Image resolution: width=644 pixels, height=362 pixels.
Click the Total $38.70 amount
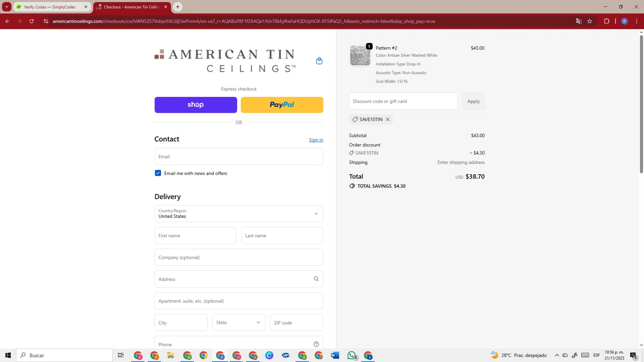pyautogui.click(x=475, y=177)
